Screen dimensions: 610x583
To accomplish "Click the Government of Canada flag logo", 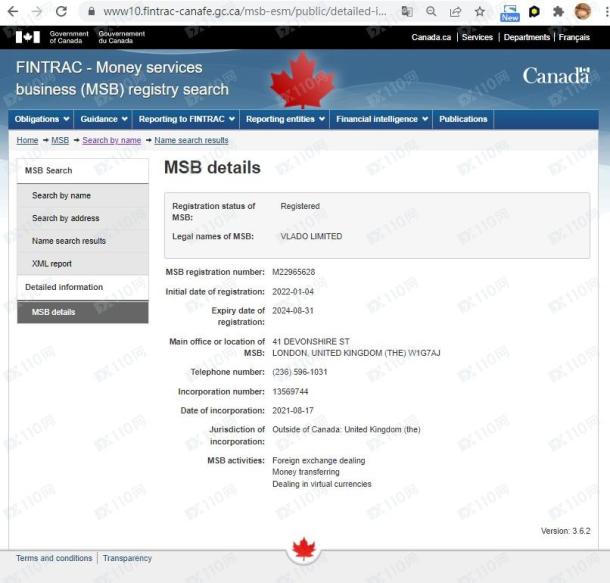I will pos(28,37).
